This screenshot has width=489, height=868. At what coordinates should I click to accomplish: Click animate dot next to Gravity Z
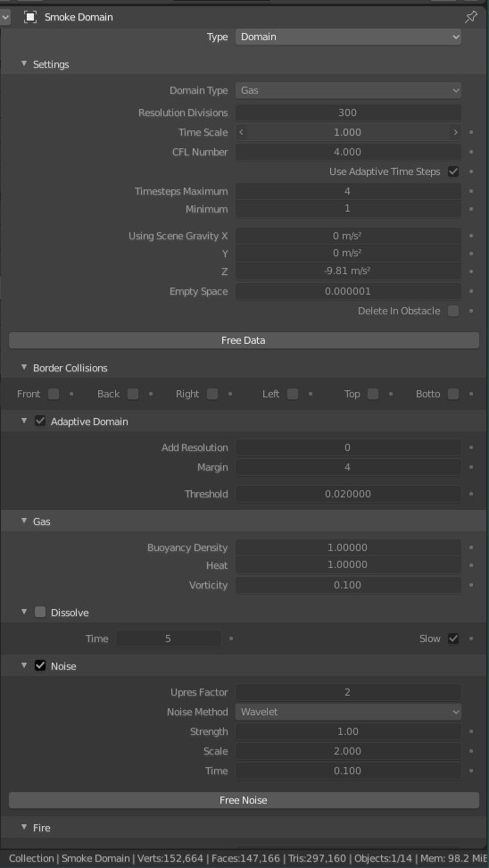click(471, 271)
